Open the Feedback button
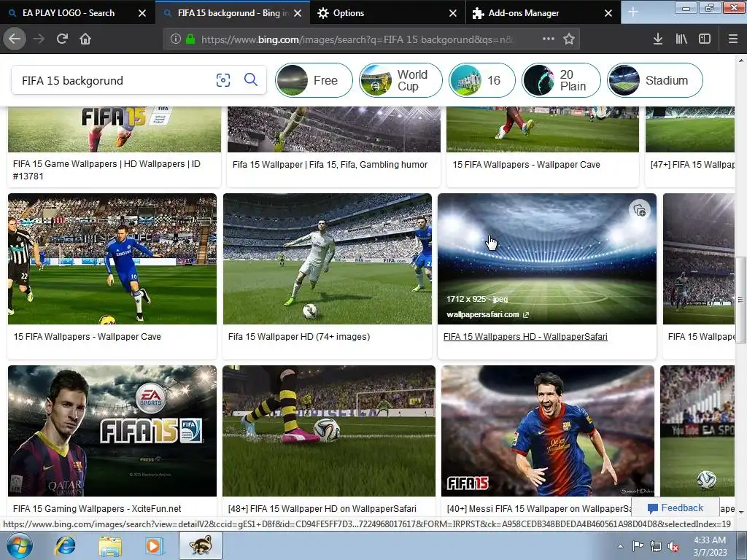 [675, 508]
